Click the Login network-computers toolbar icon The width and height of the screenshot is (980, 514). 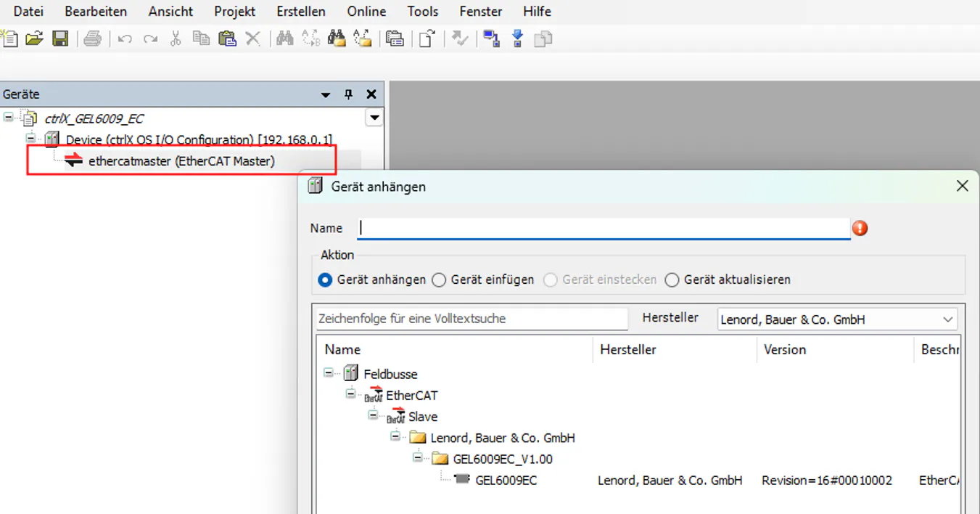pyautogui.click(x=492, y=38)
